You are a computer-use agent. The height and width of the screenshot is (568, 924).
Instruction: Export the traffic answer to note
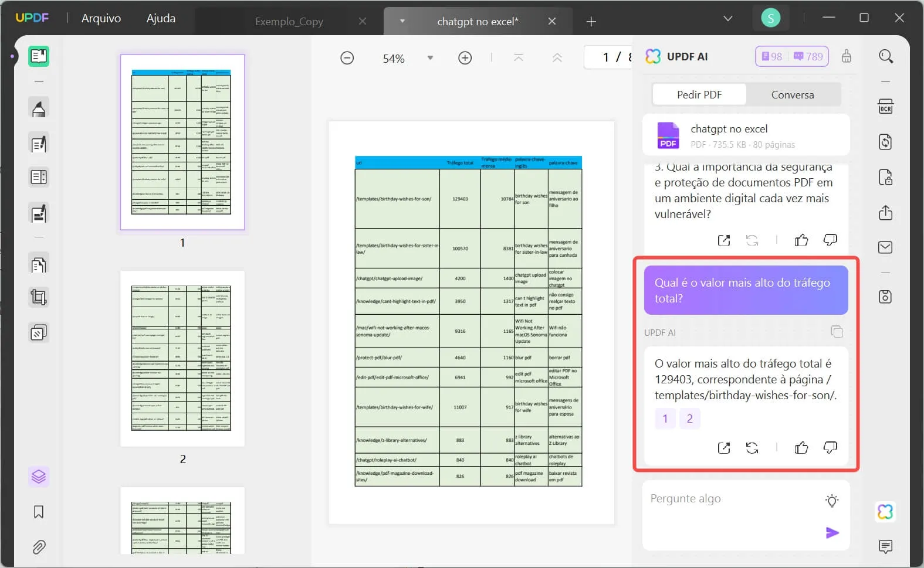point(724,448)
